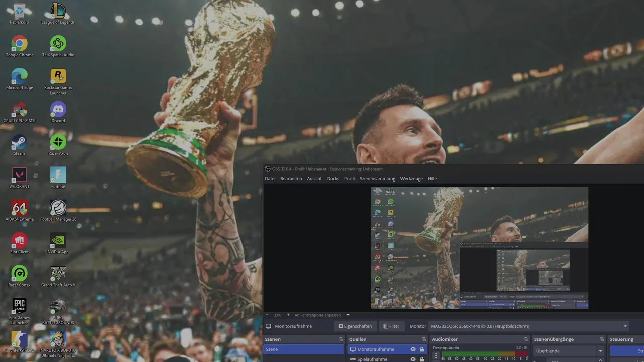Open Razer Cortex desktop icon

19,276
